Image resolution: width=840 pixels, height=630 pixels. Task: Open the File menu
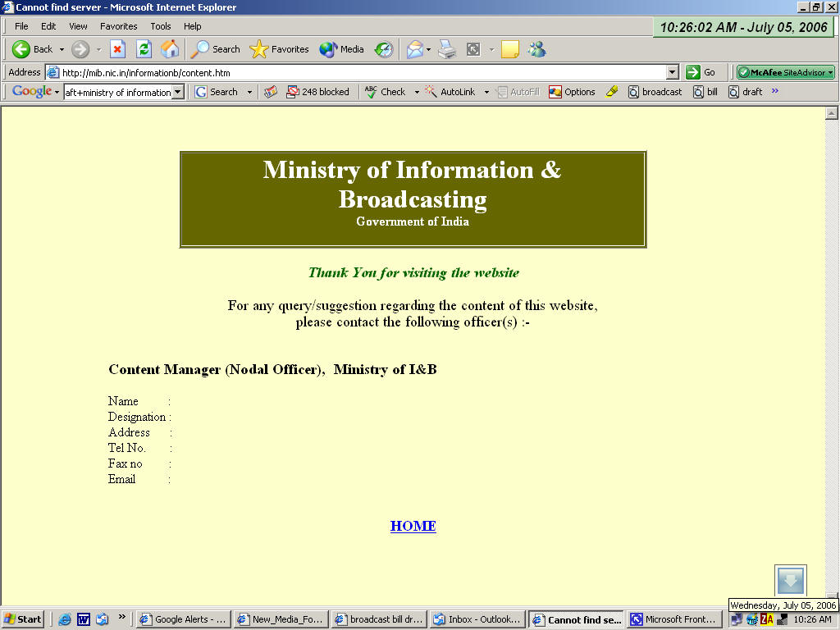21,26
